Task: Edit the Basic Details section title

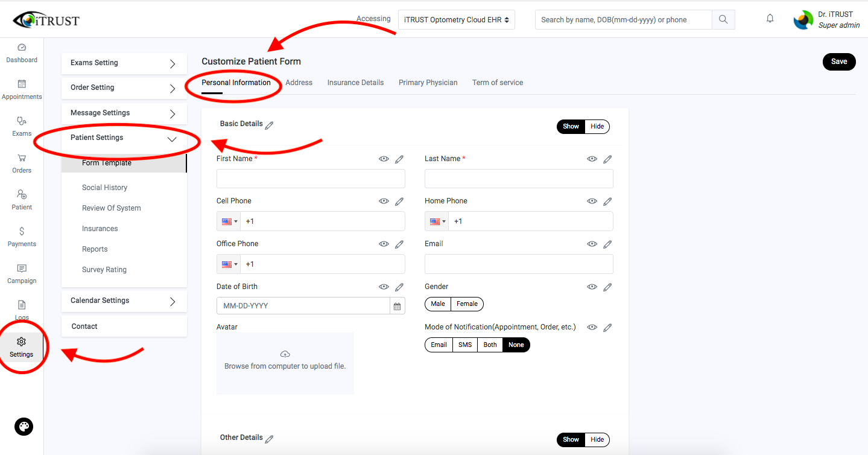Action: [269, 124]
